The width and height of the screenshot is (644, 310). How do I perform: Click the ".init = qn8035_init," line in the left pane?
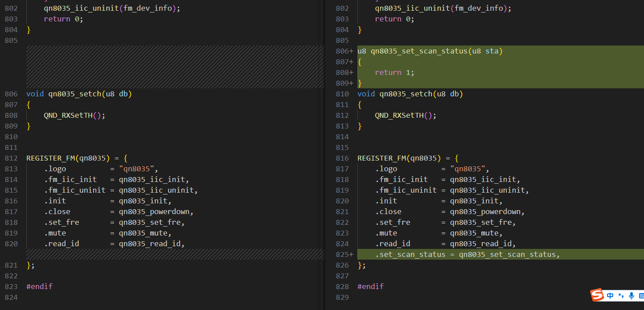click(107, 201)
